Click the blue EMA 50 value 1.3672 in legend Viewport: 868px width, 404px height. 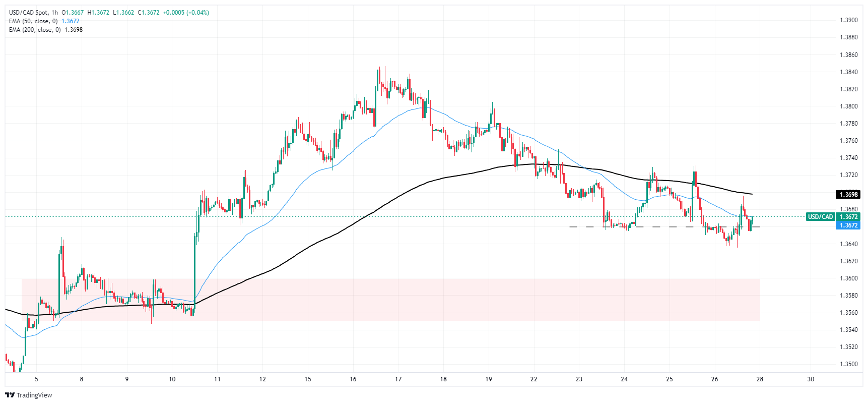pos(71,21)
